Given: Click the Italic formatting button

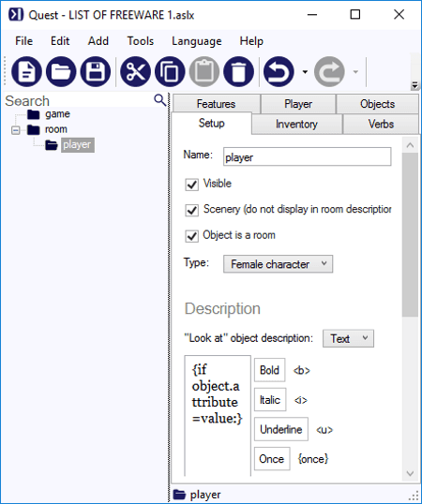Looking at the screenshot, I should (x=270, y=399).
